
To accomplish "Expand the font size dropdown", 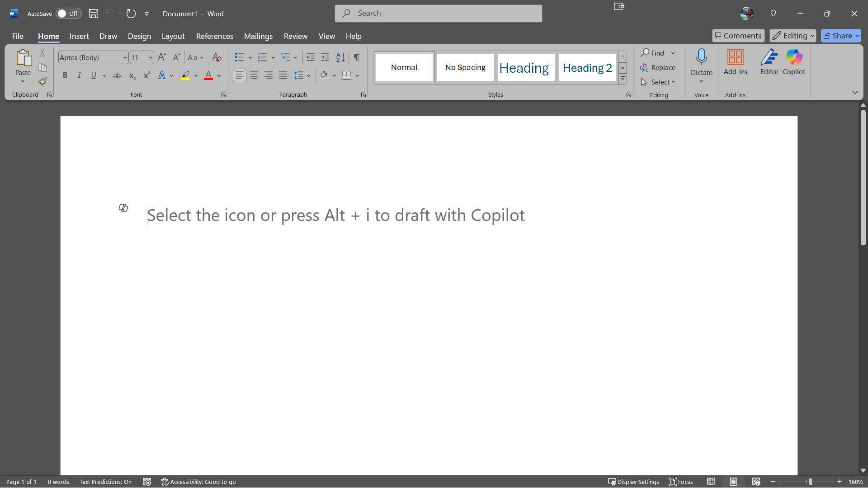I will [151, 58].
